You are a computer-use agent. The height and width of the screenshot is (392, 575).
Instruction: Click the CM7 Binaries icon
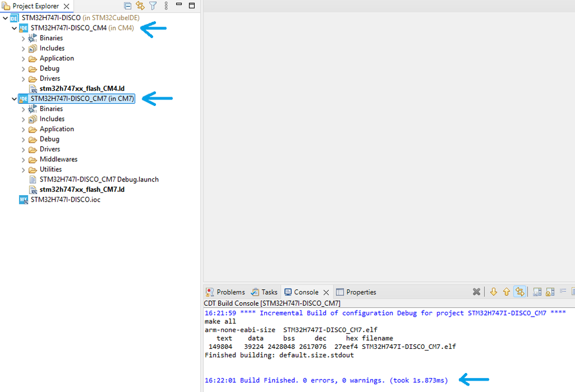pos(33,109)
